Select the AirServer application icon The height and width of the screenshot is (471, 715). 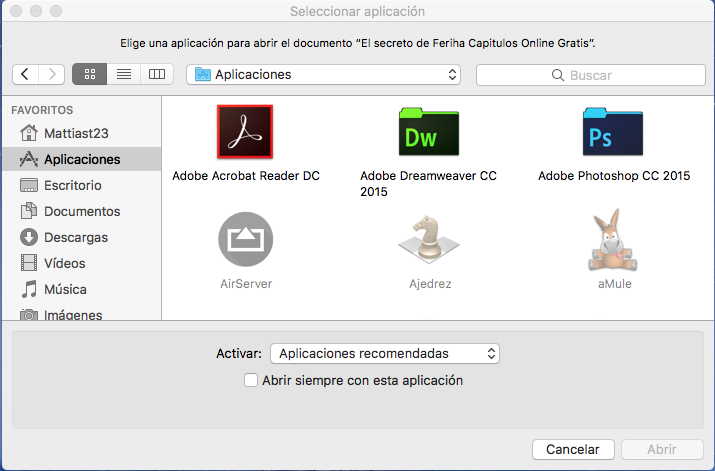click(246, 239)
